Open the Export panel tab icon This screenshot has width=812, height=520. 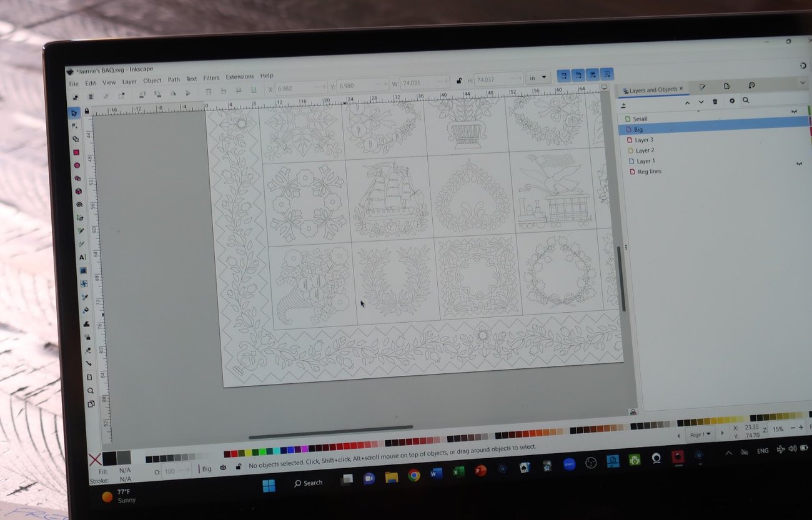pos(727,86)
